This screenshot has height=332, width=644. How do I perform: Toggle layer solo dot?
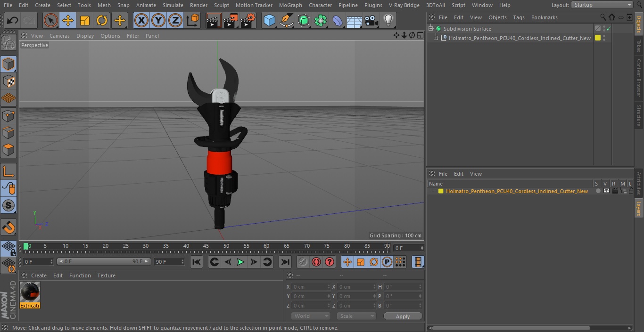tap(598, 191)
